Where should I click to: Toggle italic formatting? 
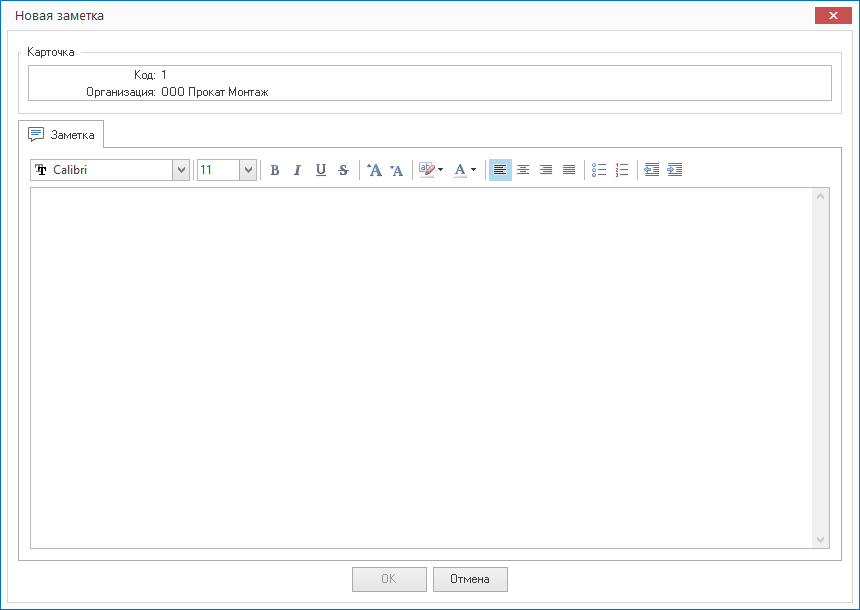tap(297, 170)
